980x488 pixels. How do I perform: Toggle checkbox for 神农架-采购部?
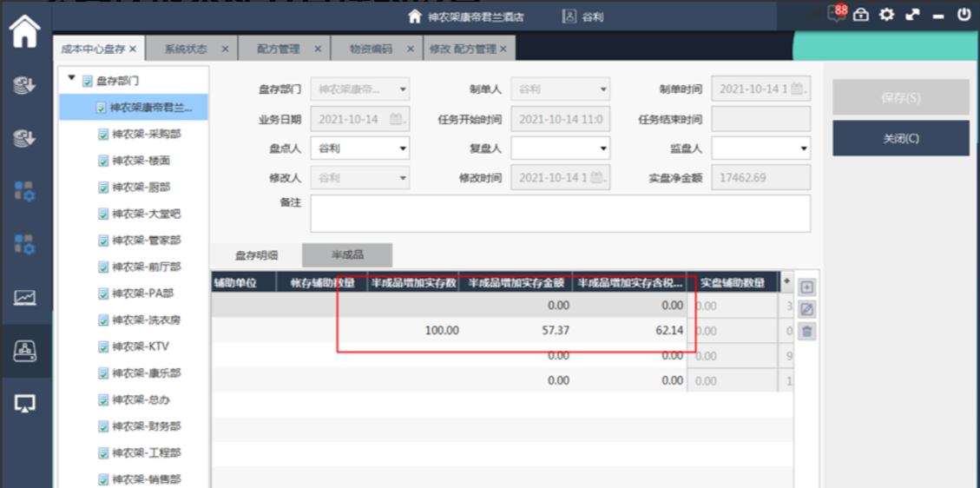click(103, 135)
